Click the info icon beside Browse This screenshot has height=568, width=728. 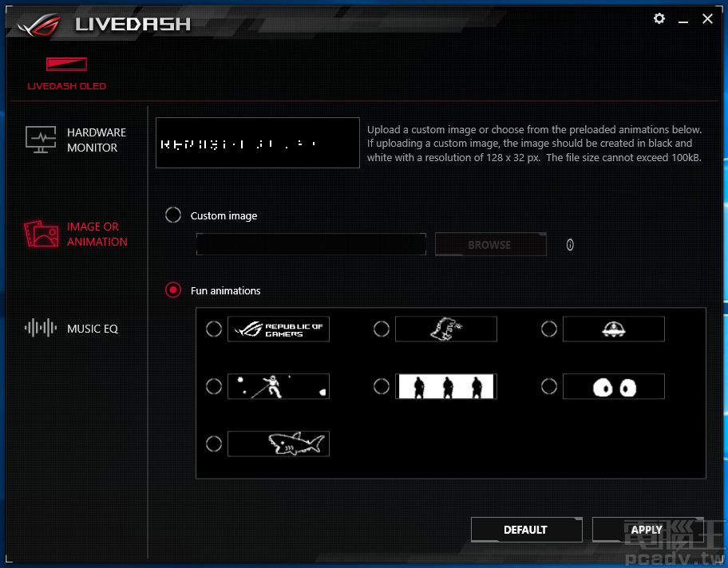point(570,245)
